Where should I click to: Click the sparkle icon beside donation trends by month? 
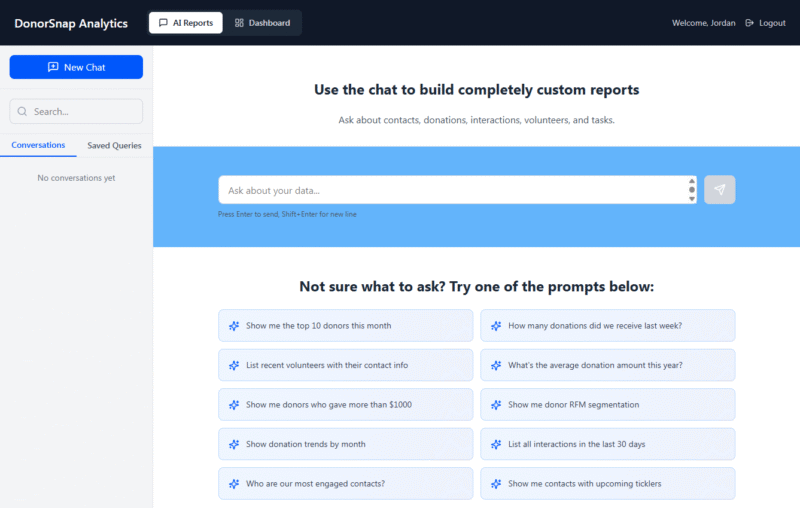(x=234, y=444)
